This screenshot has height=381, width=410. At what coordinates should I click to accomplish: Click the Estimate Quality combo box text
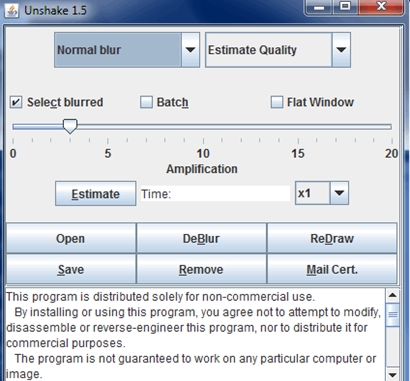pyautogui.click(x=252, y=50)
